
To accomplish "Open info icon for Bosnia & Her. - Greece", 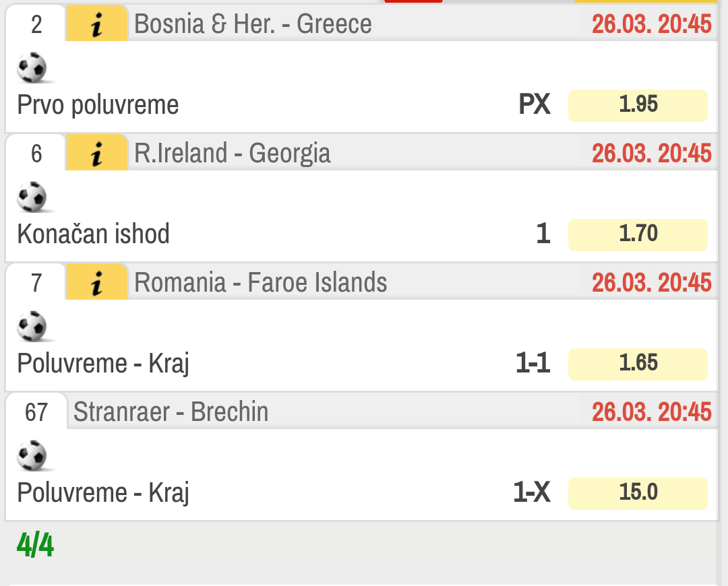I will click(x=96, y=24).
